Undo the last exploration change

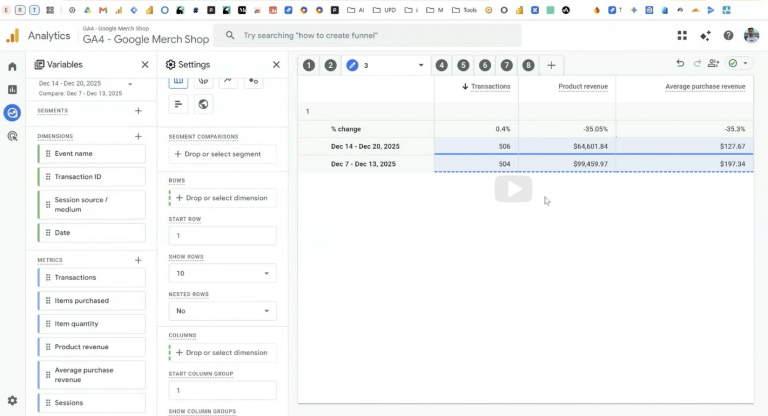pos(680,63)
